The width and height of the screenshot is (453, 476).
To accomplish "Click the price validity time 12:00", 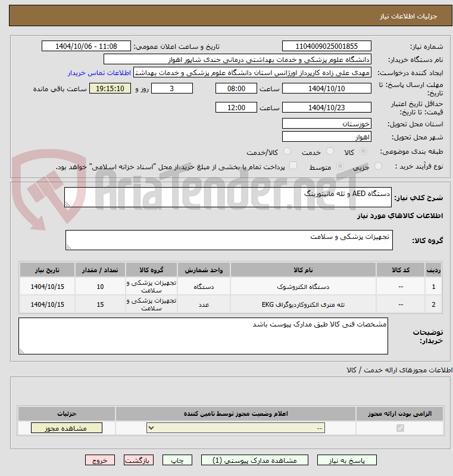I will 236,107.
